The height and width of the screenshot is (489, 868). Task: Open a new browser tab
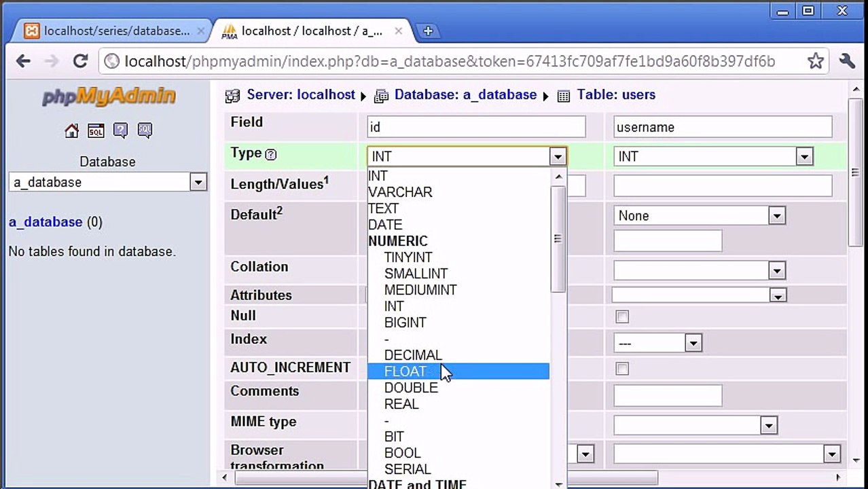pos(428,31)
